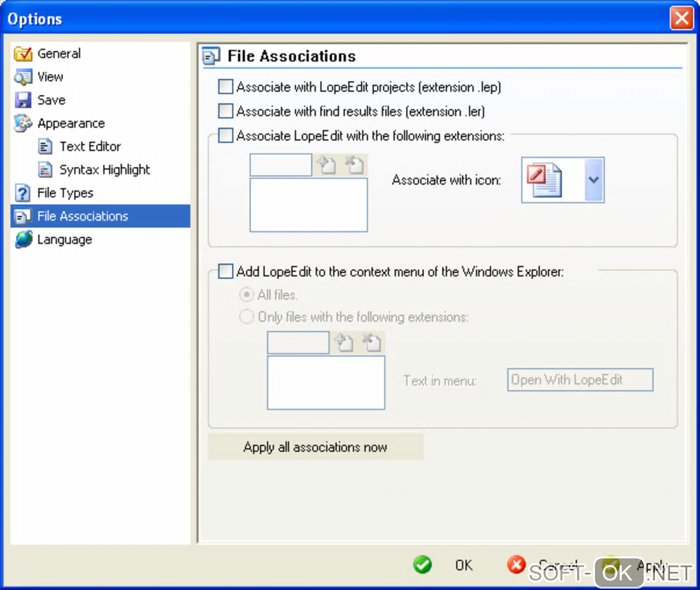The height and width of the screenshot is (590, 700).
Task: Remove extension from association list icon
Action: point(355,165)
